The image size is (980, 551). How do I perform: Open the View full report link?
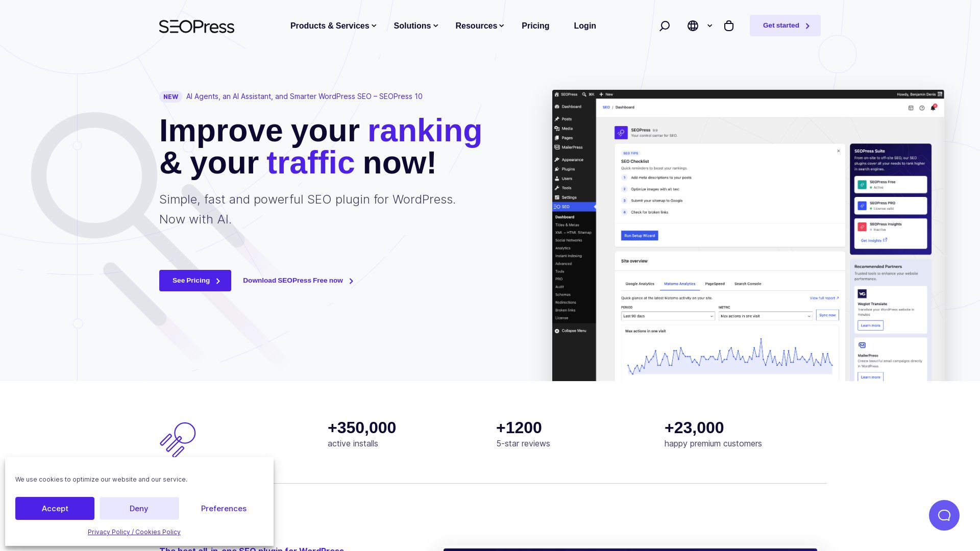(x=824, y=298)
